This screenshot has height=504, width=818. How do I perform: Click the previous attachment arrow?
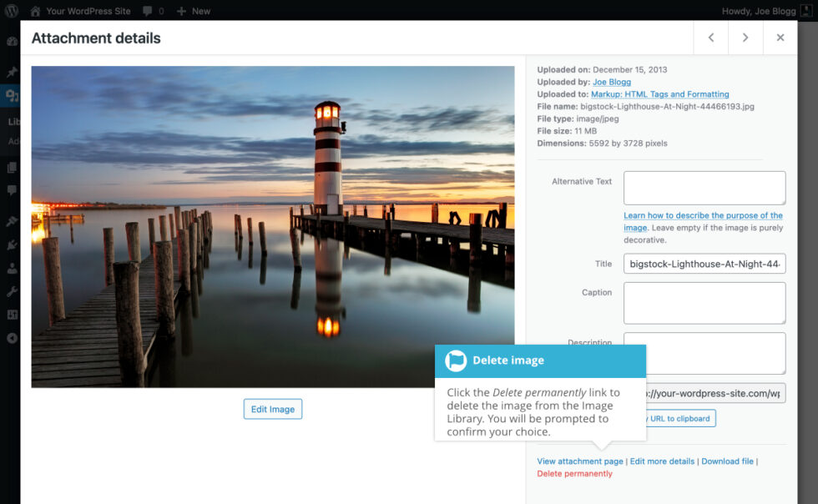pos(710,38)
